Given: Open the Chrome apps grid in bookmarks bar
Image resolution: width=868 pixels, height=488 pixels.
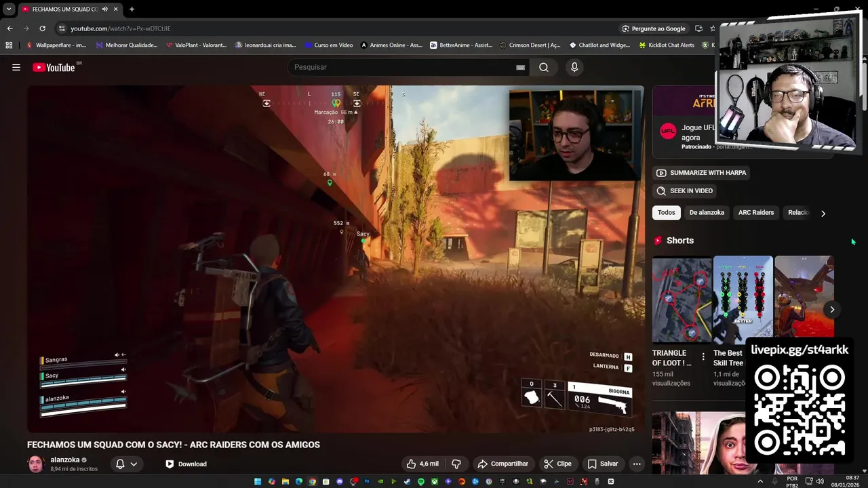Looking at the screenshot, I should pyautogui.click(x=9, y=45).
